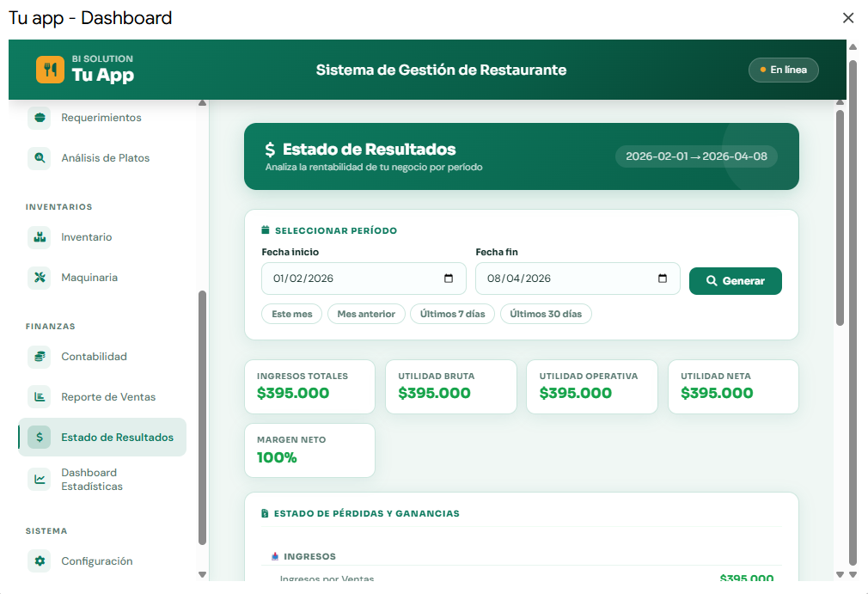Viewport: 868px width, 594px height.
Task: Open Maquinaria menu item
Action: click(102, 278)
